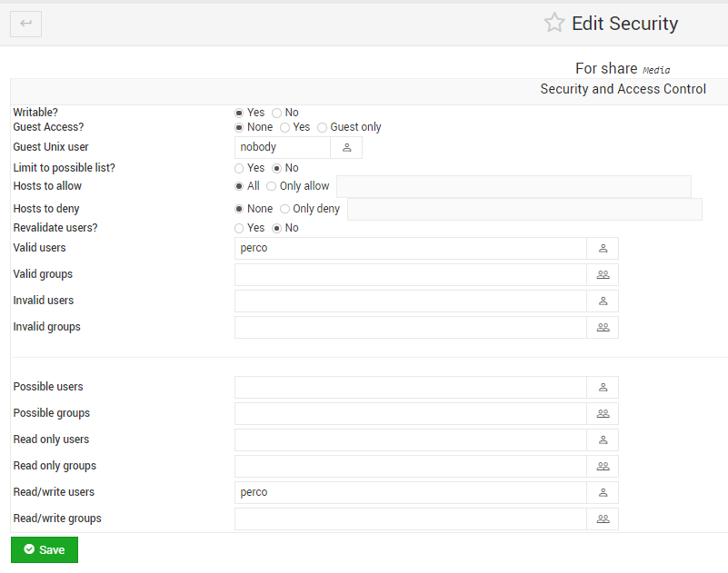Focus the Valid users text field
Screen dimensions: 728x573
click(x=411, y=248)
